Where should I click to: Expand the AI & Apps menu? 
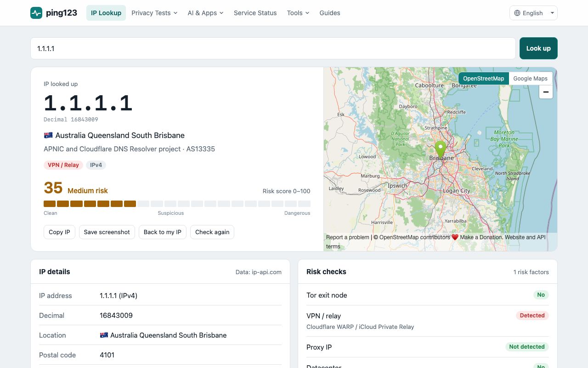pos(205,13)
